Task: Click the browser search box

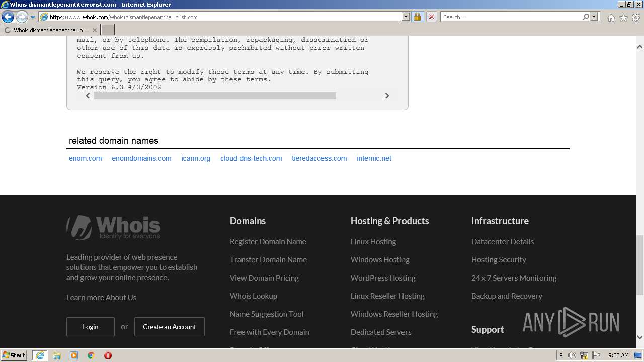Action: click(511, 17)
